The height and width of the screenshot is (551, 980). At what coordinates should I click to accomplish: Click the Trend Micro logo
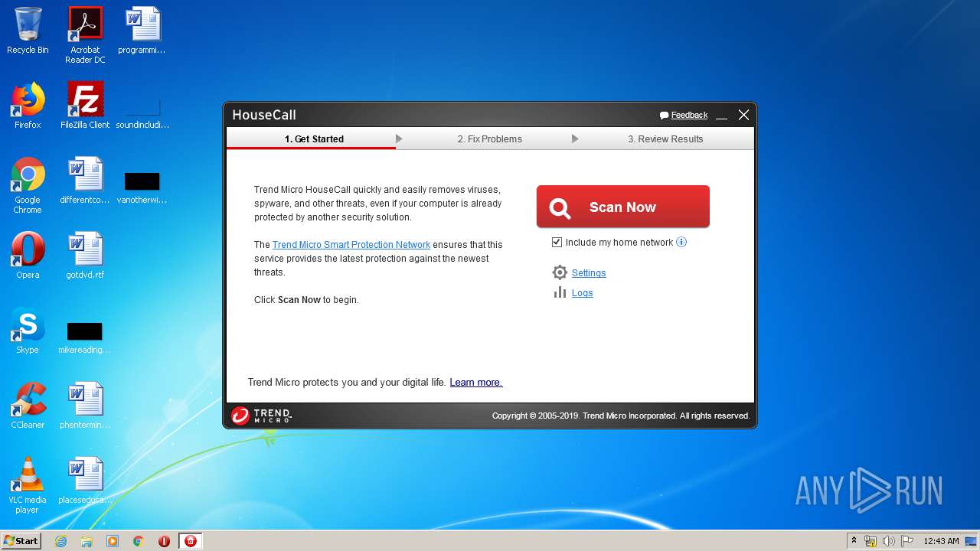pyautogui.click(x=261, y=416)
